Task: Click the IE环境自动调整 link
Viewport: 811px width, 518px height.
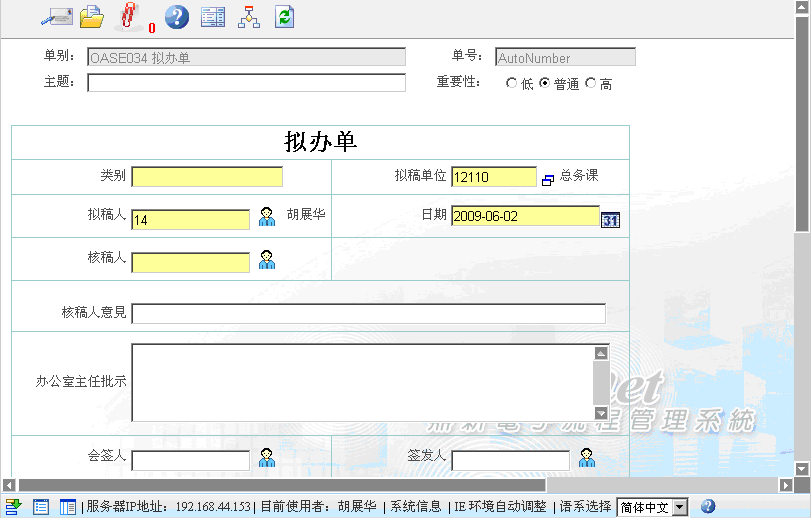Action: point(500,507)
